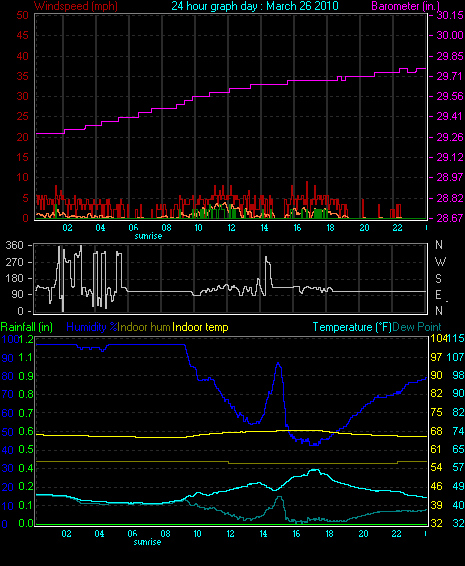Image resolution: width=465 pixels, height=566 pixels.
Task: Click the Barometer (in.) axis label
Action: [405, 6]
